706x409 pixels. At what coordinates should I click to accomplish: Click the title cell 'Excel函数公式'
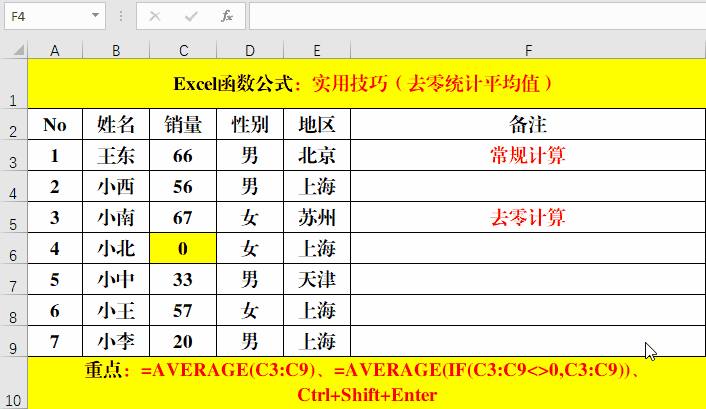tap(367, 84)
